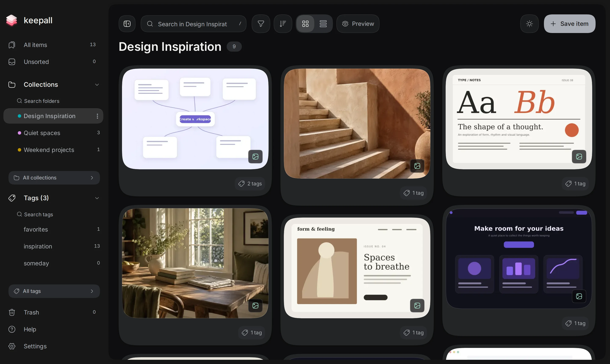Open the filter funnel icon
The height and width of the screenshot is (364, 610).
(261, 24)
